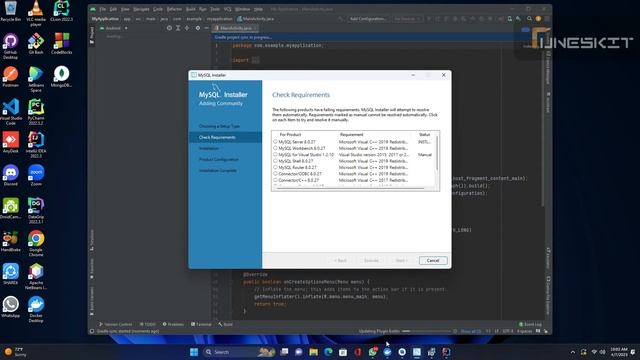The image size is (640, 360).
Task: Select MySQL Router 8.0.27 radio button
Action: (275, 167)
